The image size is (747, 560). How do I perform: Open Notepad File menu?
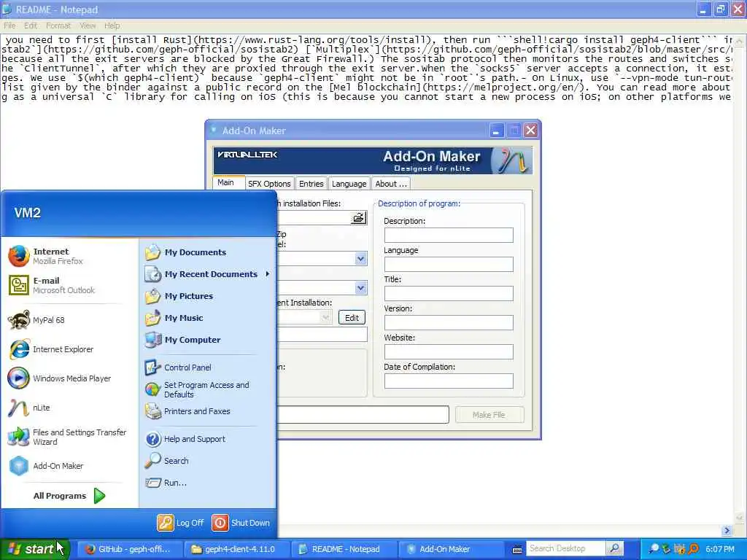click(x=9, y=26)
